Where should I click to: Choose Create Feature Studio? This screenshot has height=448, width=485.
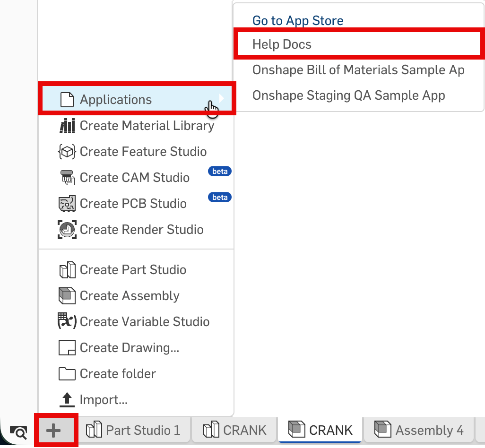click(x=136, y=152)
